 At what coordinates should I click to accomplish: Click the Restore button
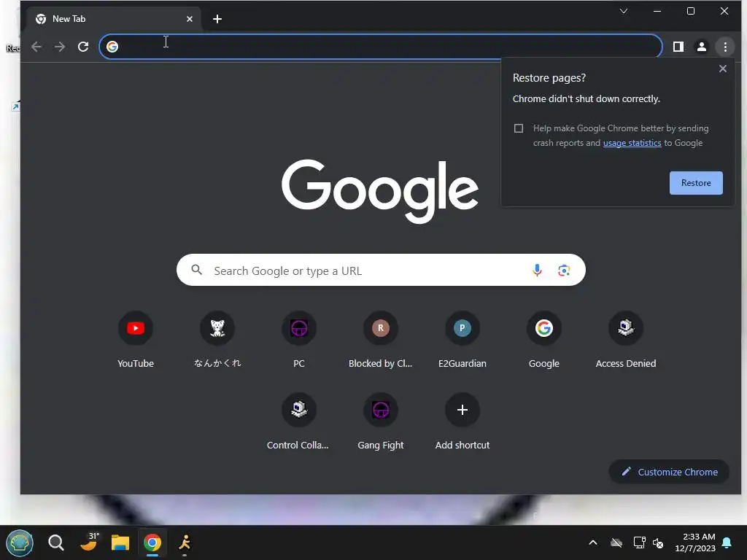(696, 183)
